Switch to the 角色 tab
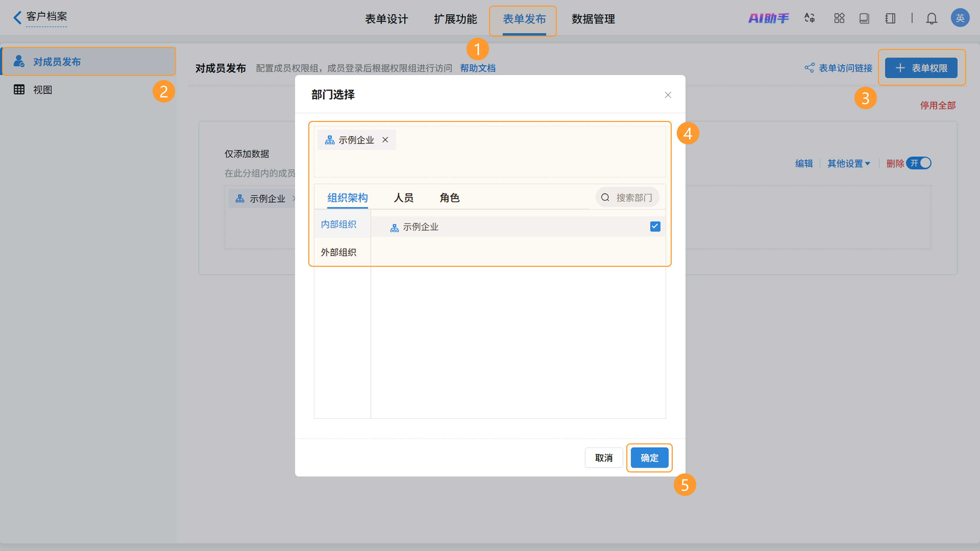Viewport: 980px width, 551px height. pos(449,198)
